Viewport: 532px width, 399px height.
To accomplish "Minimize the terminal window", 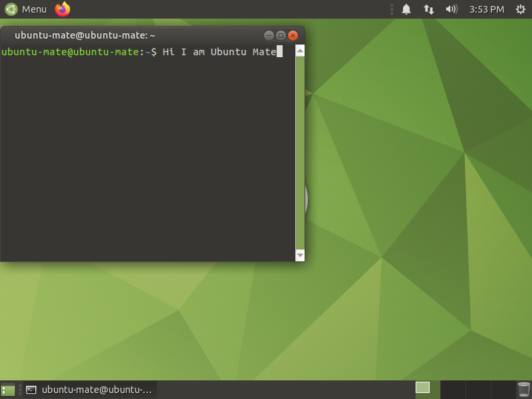I will [x=269, y=35].
